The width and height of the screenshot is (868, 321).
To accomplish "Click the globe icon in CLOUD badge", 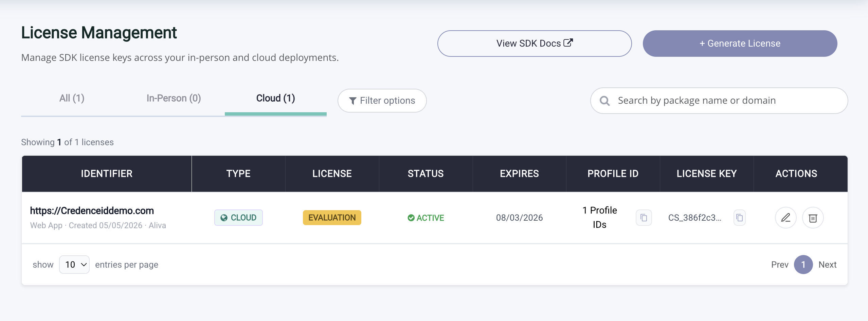I will pos(224,218).
